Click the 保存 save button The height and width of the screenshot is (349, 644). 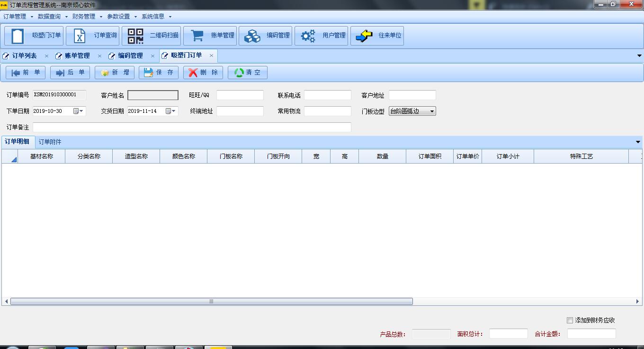159,73
